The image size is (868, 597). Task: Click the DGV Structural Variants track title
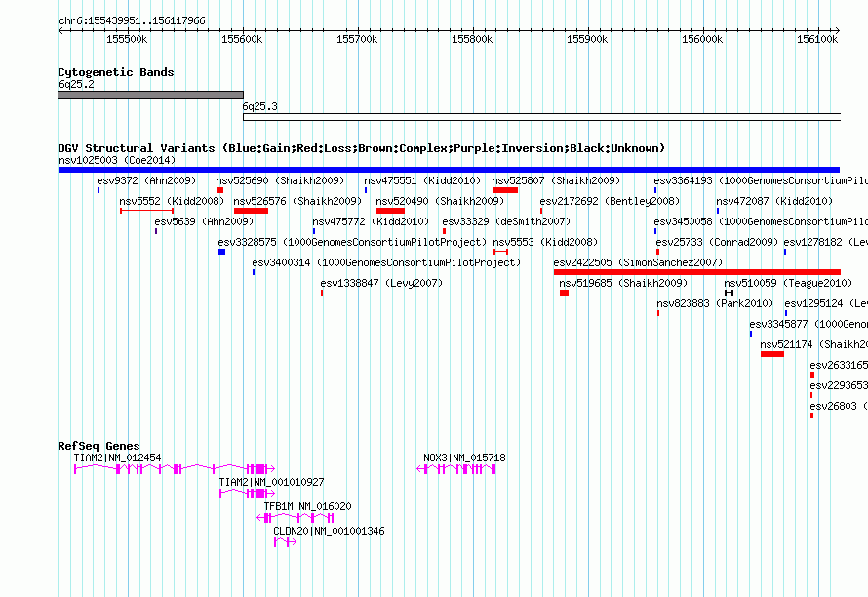(362, 148)
